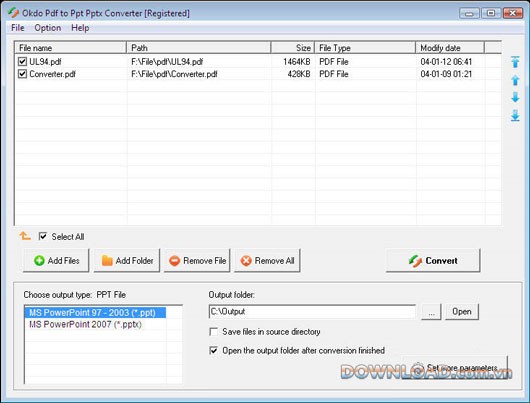Toggle the Select All checkbox
The height and width of the screenshot is (403, 530).
(43, 236)
